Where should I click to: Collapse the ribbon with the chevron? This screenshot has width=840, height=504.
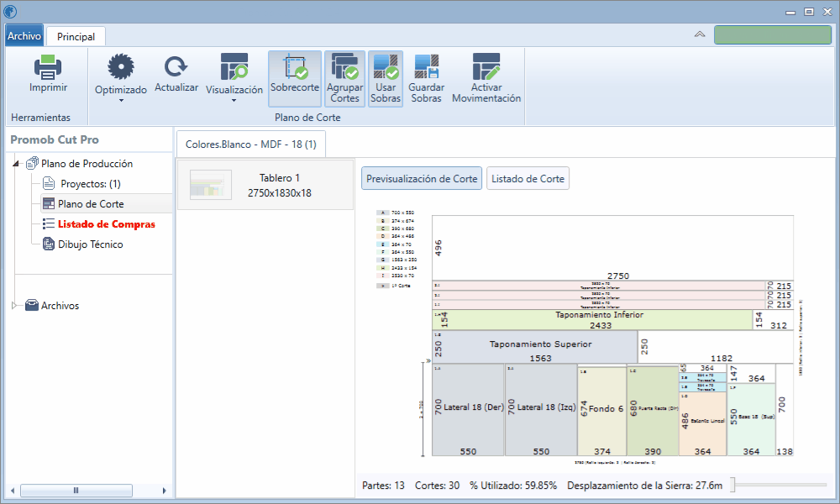coord(700,34)
